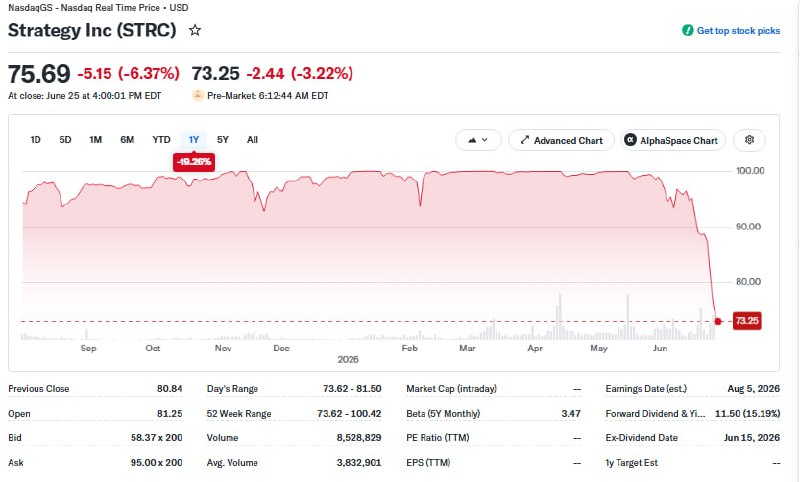This screenshot has width=800, height=482.
Task: Click the Market Cap (intraday) label
Action: [x=452, y=389]
